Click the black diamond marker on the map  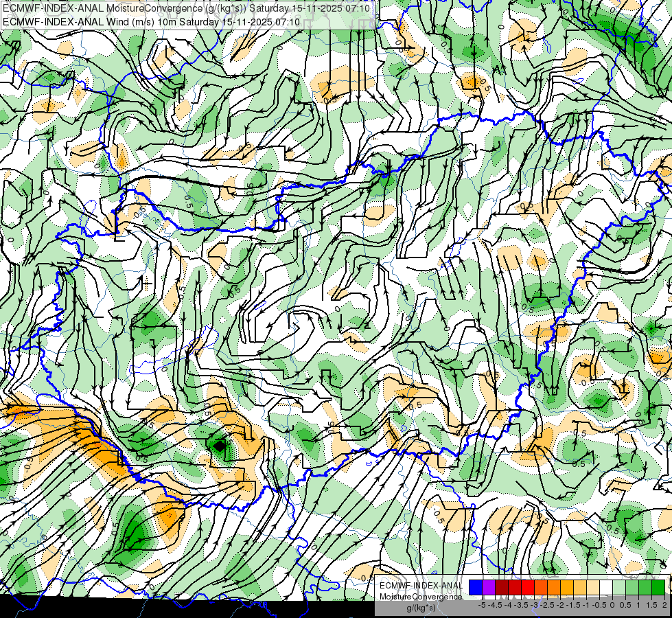(x=219, y=446)
